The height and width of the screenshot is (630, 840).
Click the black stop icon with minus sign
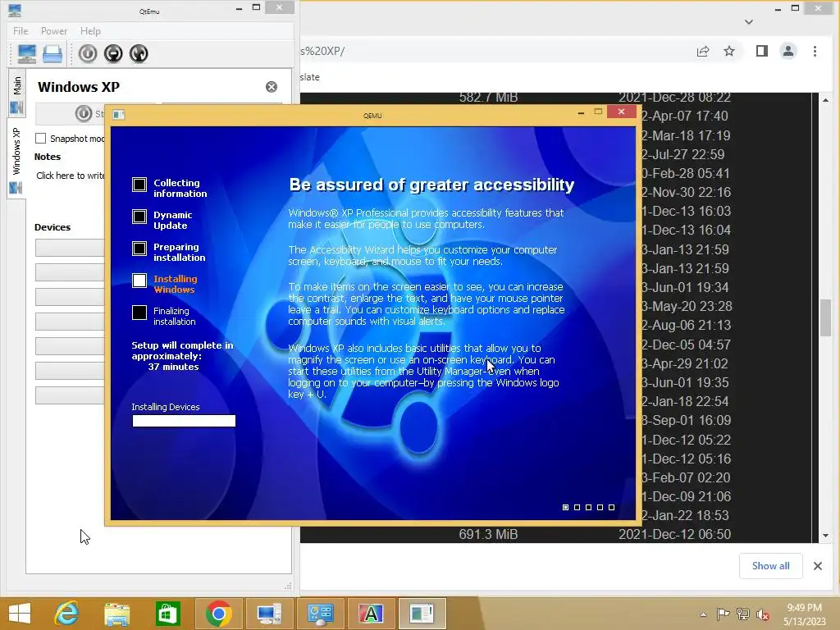pos(113,53)
